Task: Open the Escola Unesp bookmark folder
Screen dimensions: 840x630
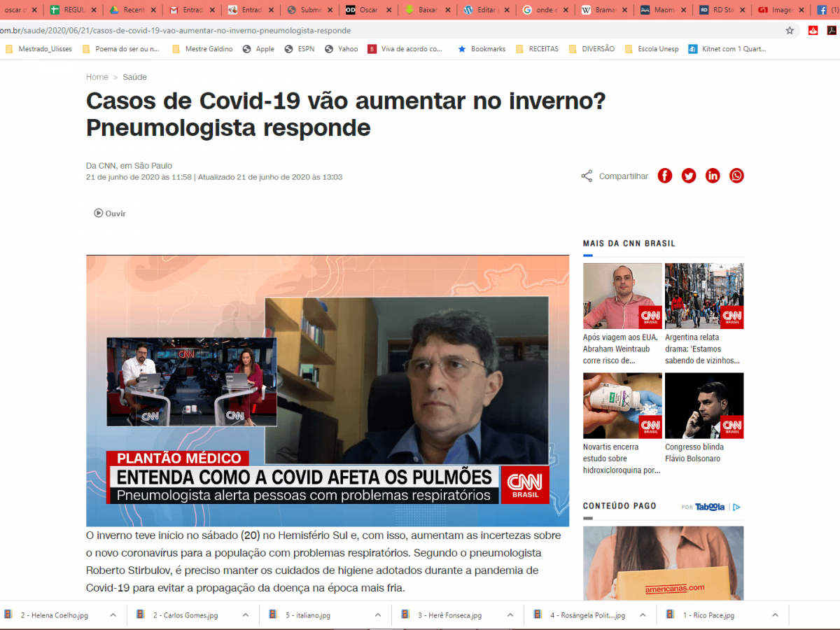Action: [x=652, y=49]
